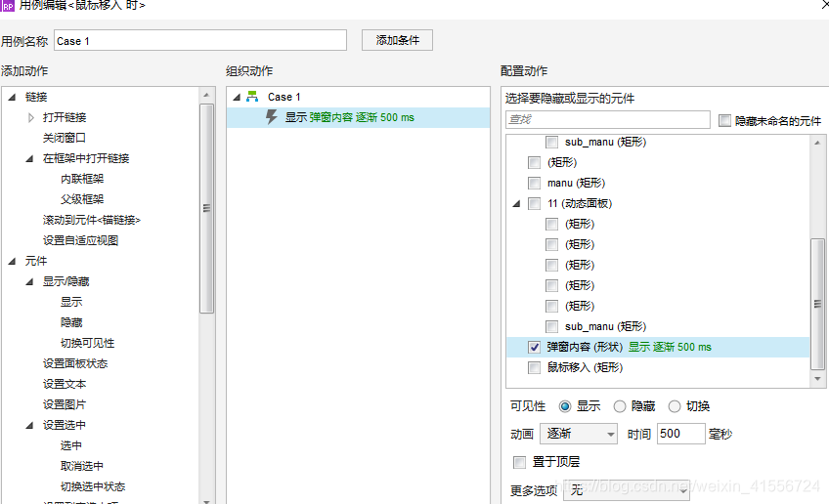Viewport: 829px width, 504px height.
Task: Click the lightning bolt action icon
Action: [271, 117]
